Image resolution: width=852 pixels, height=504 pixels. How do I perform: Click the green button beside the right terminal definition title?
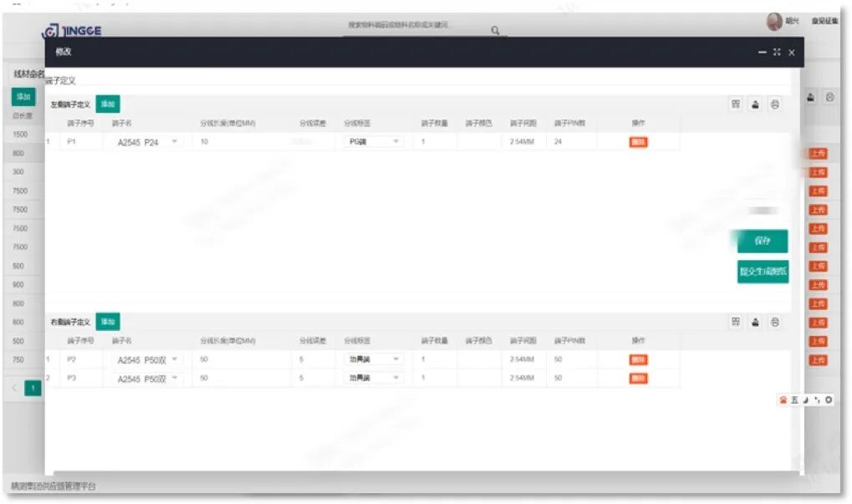pos(108,322)
